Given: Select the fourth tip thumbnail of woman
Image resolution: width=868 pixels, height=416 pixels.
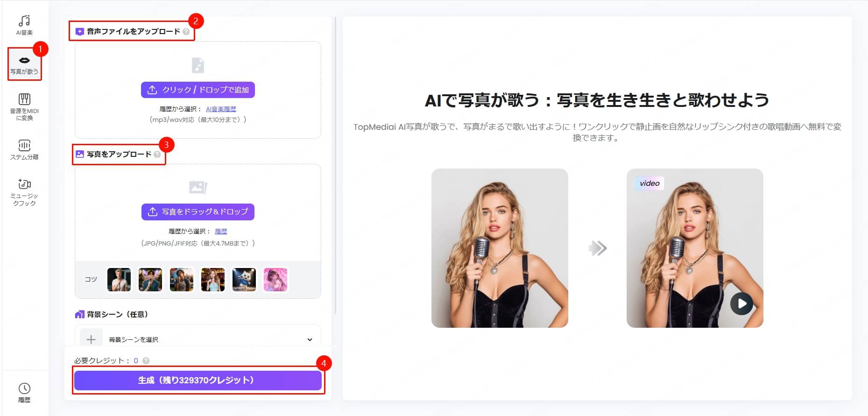Looking at the screenshot, I should (x=213, y=280).
